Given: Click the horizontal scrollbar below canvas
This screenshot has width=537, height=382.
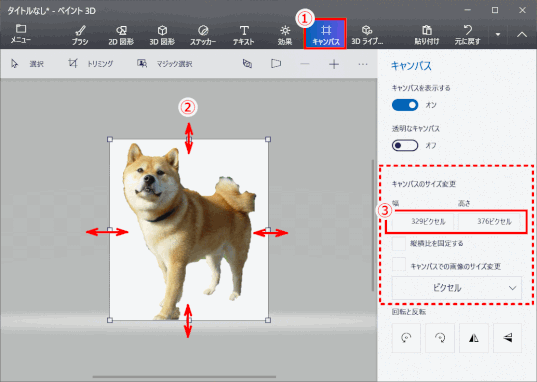Looking at the screenshot, I should point(184,377).
